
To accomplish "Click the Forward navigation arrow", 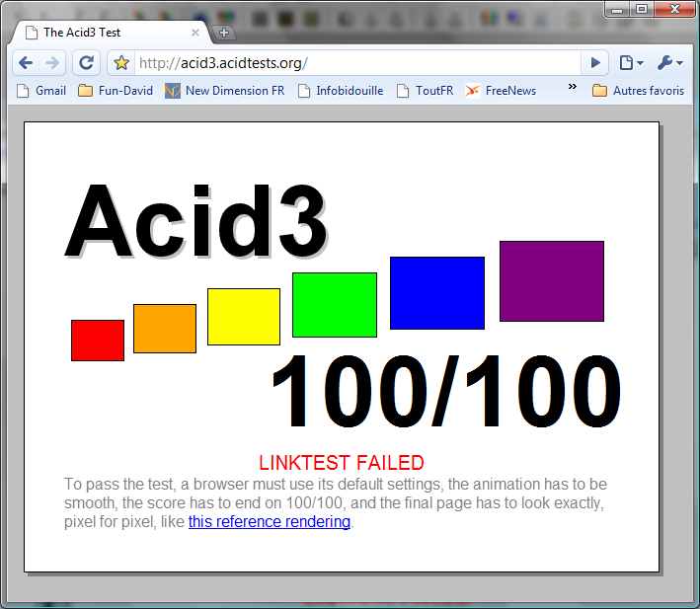I will pos(52,63).
